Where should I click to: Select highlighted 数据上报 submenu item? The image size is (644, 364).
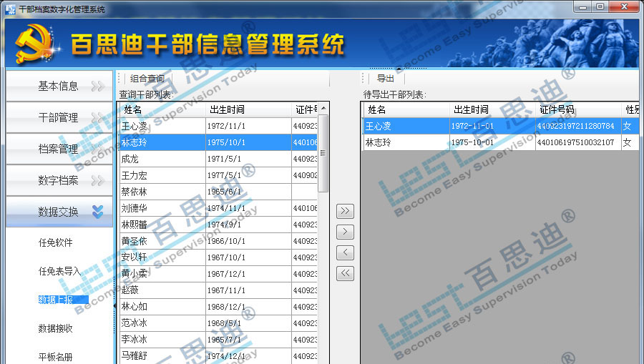(63, 300)
